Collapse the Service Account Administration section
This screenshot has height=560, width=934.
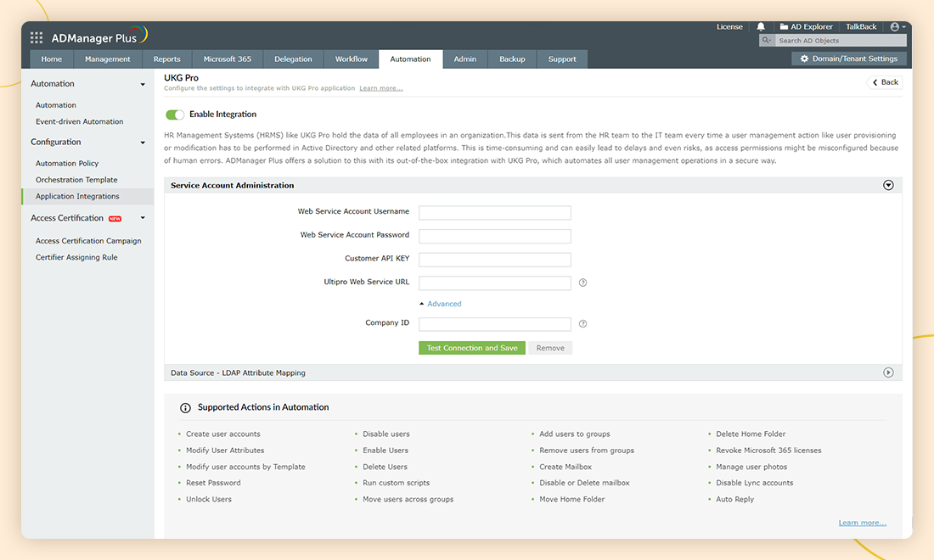[888, 185]
